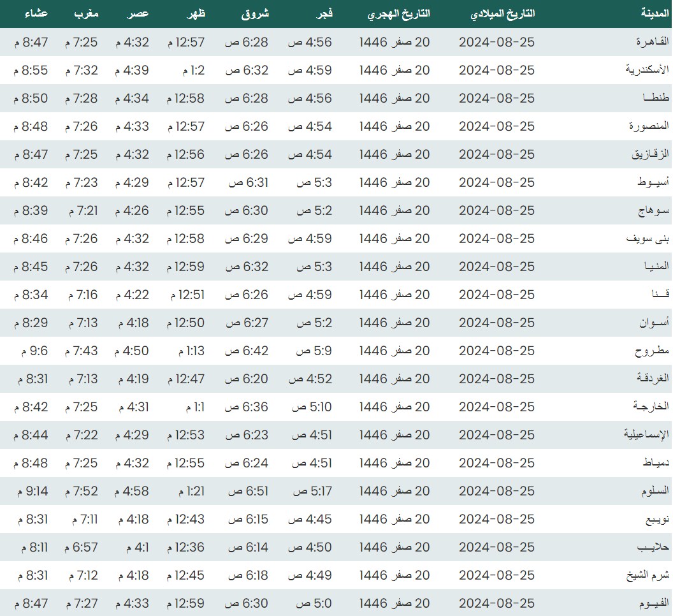Image resolution: width=673 pixels, height=616 pixels.
Task: Click the الأسكندرية city row label
Action: click(x=647, y=70)
